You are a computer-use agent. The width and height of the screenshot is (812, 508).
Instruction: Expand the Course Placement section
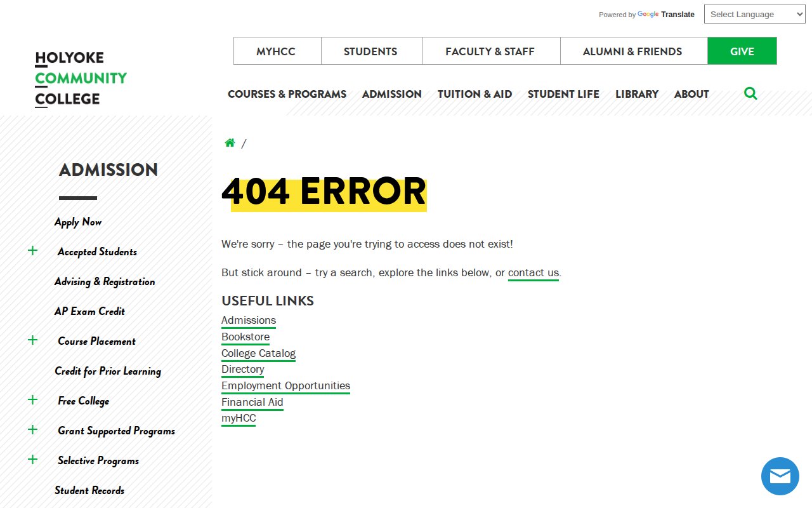pyautogui.click(x=33, y=340)
